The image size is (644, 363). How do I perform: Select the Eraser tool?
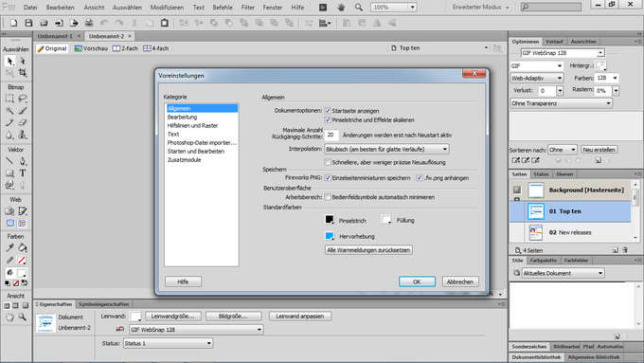pos(23,122)
